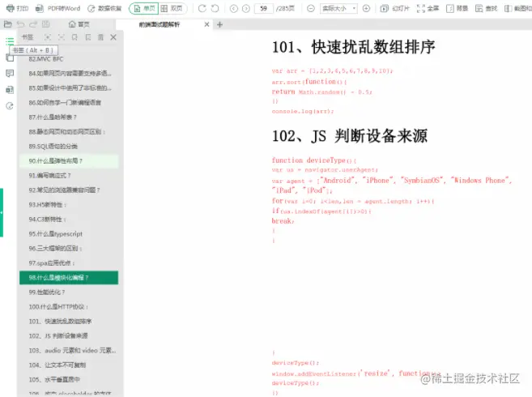Open the comments sidebar icon
The width and height of the screenshot is (532, 397).
point(10,74)
